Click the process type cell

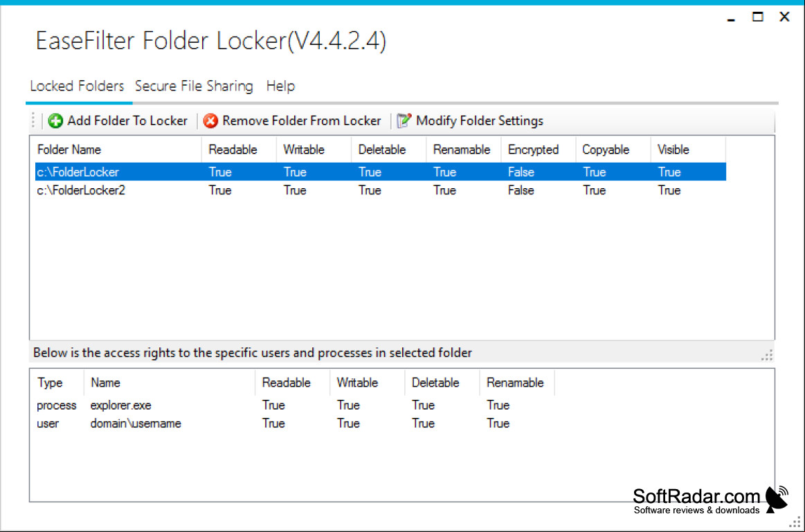click(x=57, y=405)
